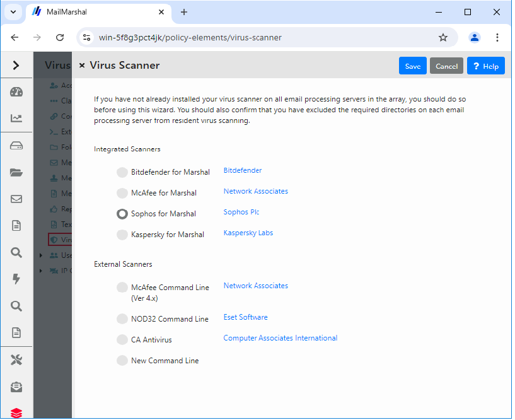Click the highlighted shield Virus Scanner list item
Screen dimensions: 515x420
tap(60, 240)
